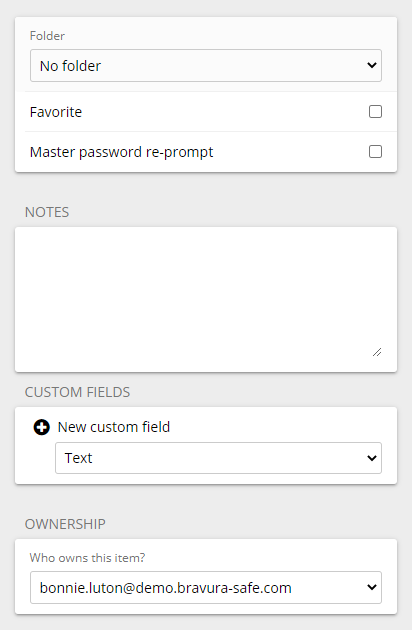412x630 pixels.
Task: Click the plus icon to add custom field
Action: pyautogui.click(x=41, y=427)
